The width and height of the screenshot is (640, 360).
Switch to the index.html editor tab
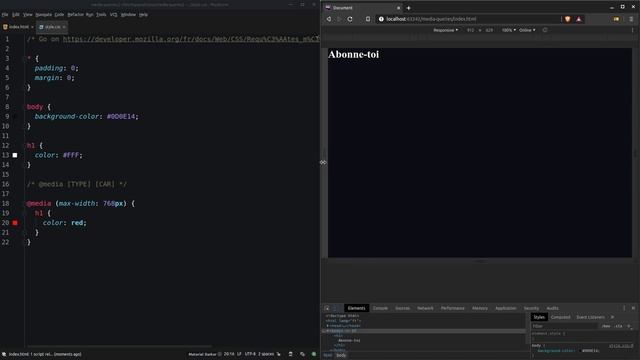(x=18, y=27)
